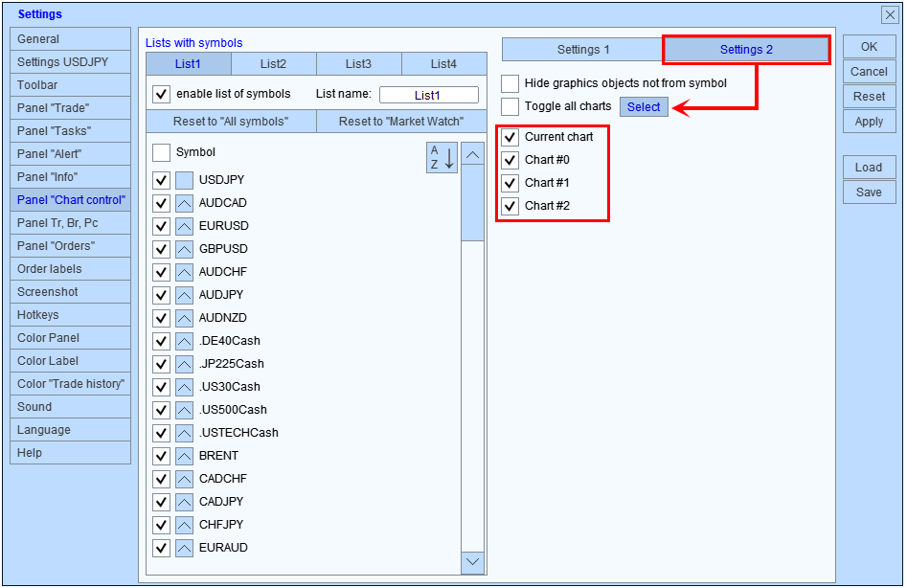Apply the settings changes

869,122
